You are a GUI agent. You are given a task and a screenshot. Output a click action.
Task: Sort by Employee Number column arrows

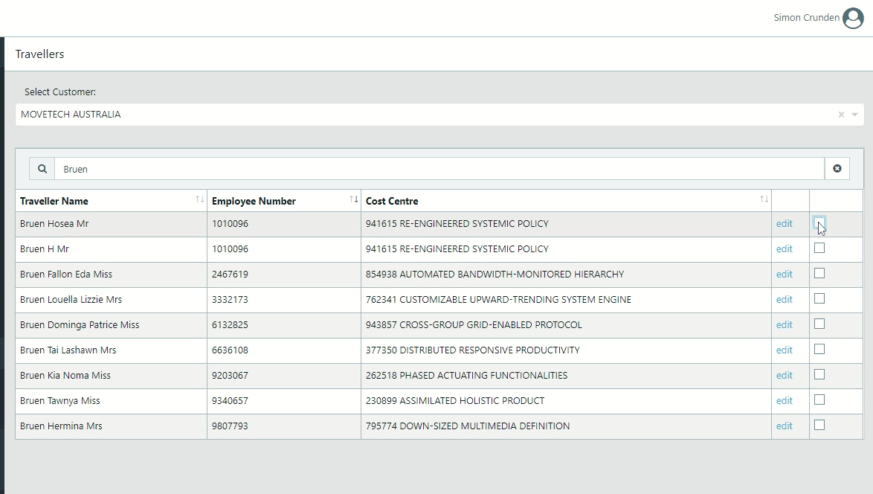[x=353, y=201]
